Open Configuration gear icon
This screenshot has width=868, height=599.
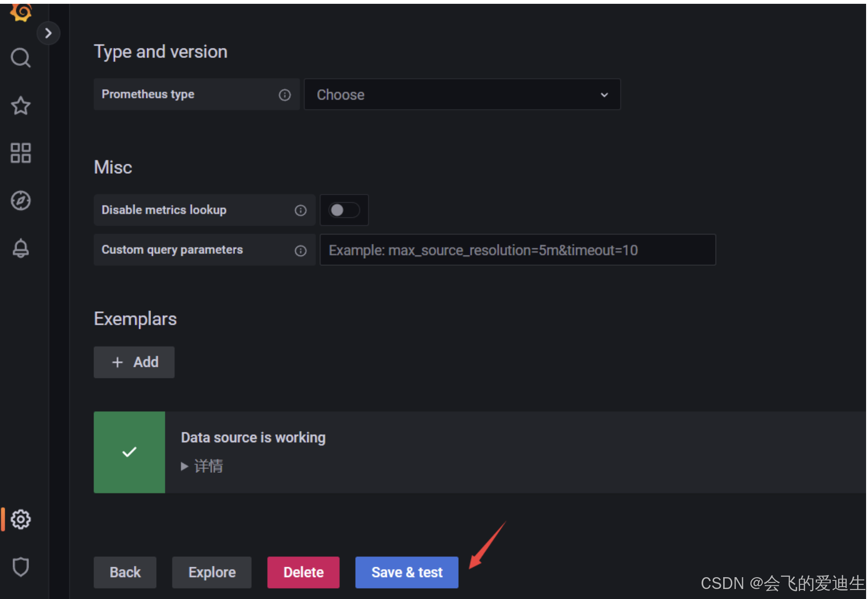(x=21, y=519)
